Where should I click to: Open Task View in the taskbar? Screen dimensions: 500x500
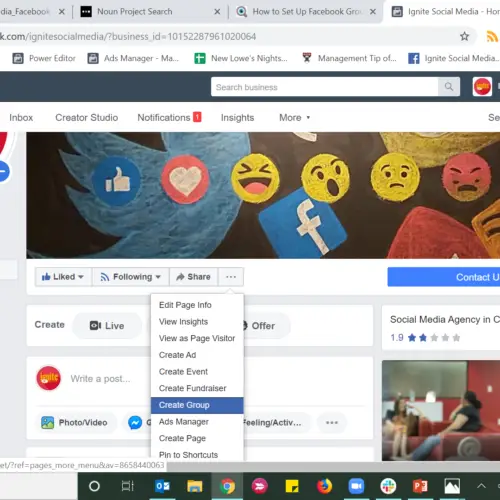point(128,486)
